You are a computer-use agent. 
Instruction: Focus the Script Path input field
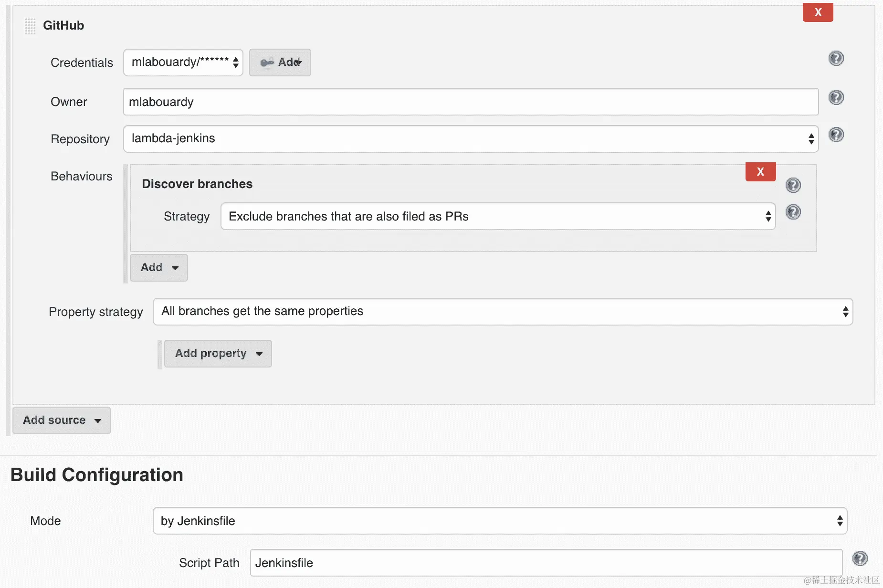click(546, 563)
